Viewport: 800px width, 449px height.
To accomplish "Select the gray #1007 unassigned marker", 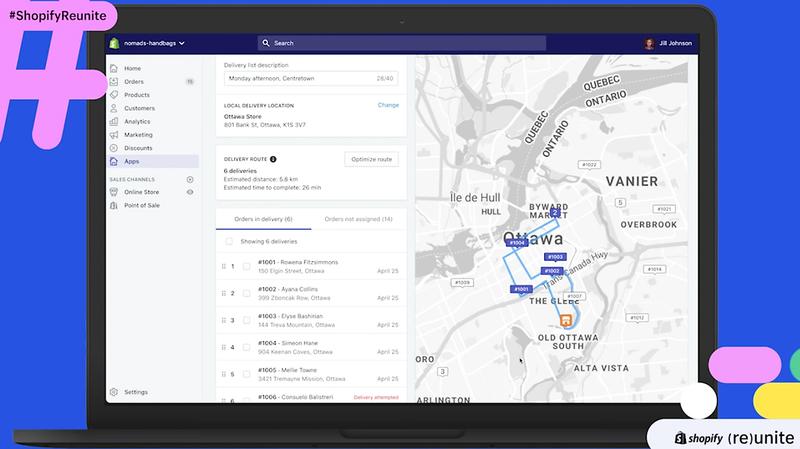I will (x=575, y=296).
